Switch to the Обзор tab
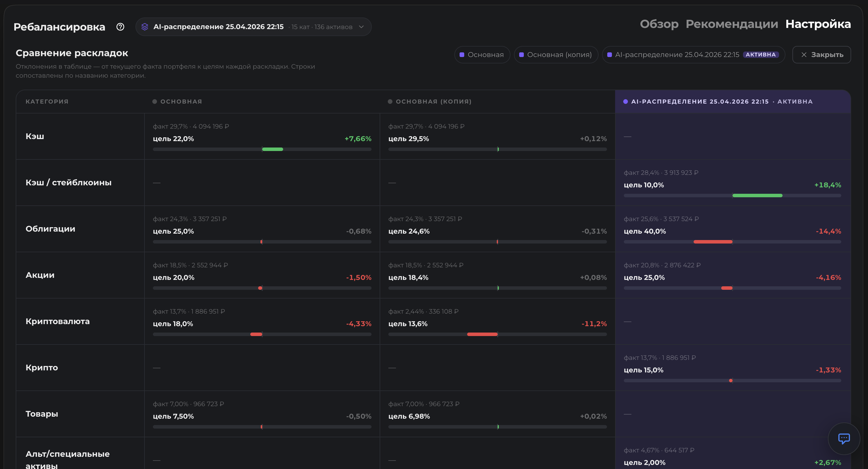Viewport: 868px width, 469px height. click(x=659, y=24)
